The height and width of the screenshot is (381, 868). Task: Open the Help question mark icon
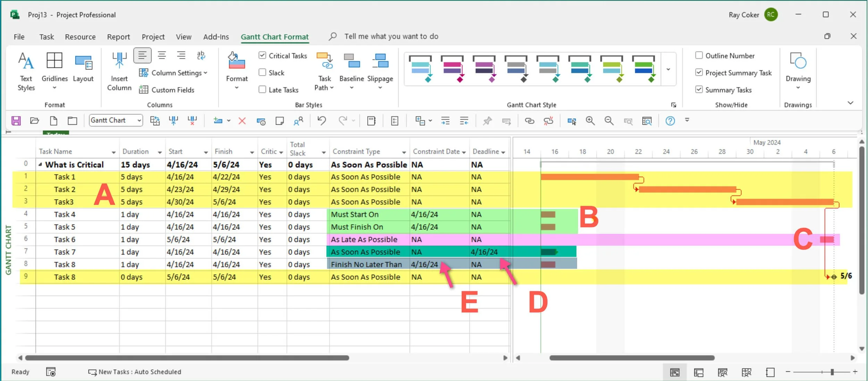[x=670, y=121]
